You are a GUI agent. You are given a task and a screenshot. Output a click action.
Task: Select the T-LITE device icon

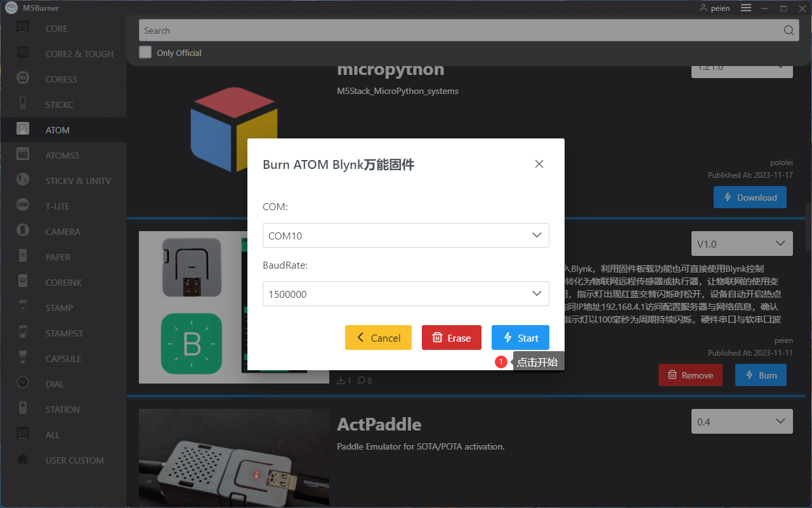coord(23,206)
